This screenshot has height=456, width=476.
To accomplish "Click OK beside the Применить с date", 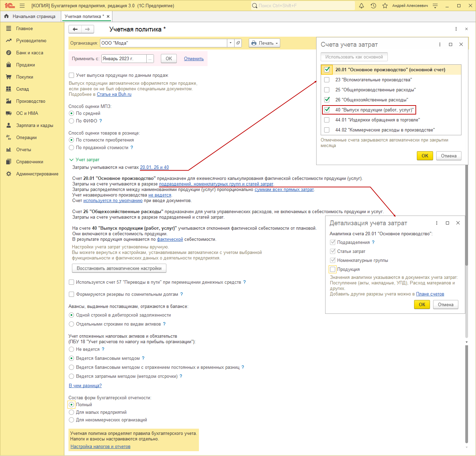I will tap(169, 58).
